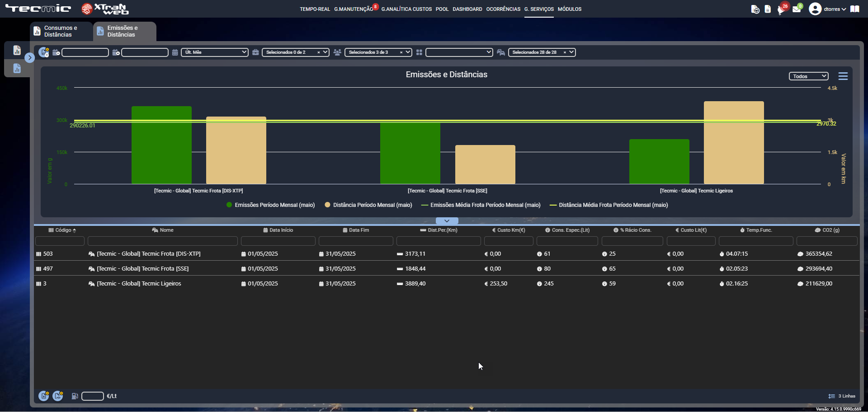Switch to Emissões e Distâncias tab
868x412 pixels.
[x=125, y=31]
